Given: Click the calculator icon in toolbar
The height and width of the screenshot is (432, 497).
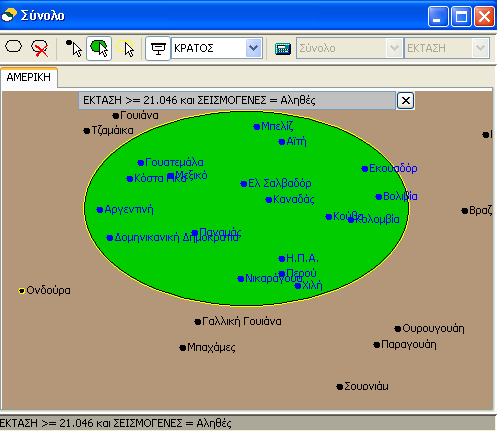Looking at the screenshot, I should [x=283, y=49].
